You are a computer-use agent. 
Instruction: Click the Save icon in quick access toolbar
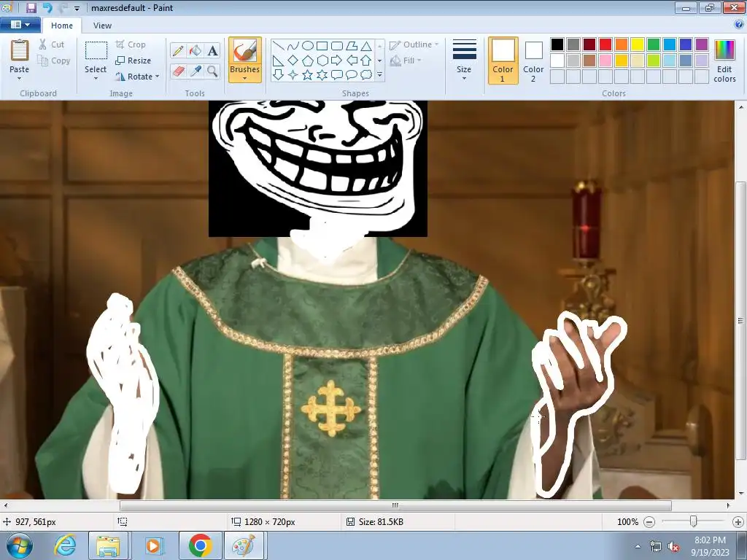(x=31, y=7)
